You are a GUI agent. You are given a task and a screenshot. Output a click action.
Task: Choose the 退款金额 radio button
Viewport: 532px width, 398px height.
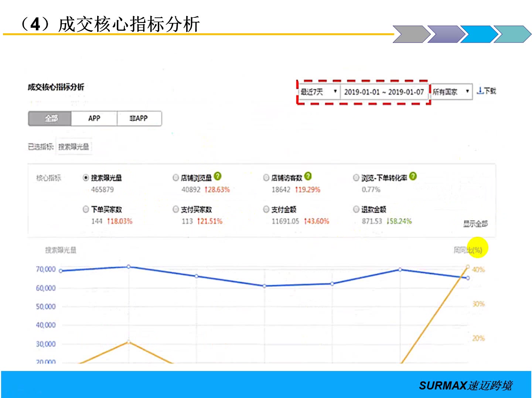click(x=357, y=209)
